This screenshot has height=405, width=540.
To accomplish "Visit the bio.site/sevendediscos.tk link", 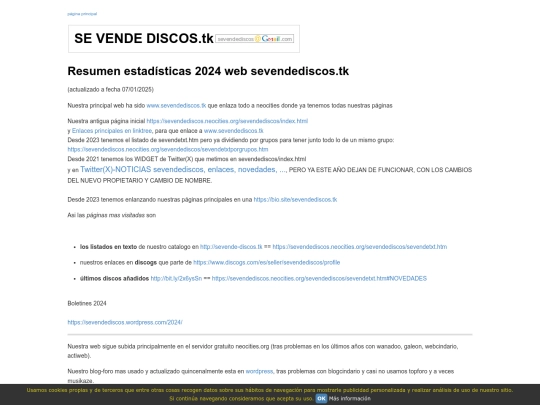I will 295,199.
